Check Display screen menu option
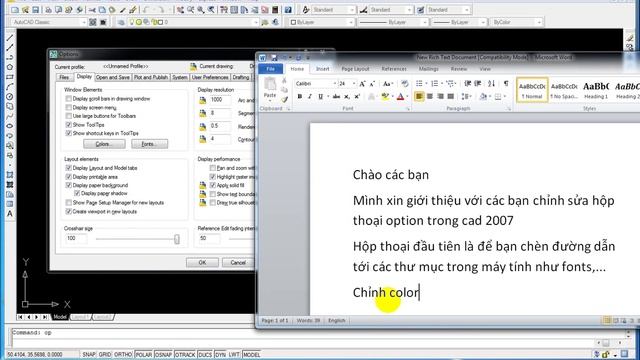 point(69,107)
